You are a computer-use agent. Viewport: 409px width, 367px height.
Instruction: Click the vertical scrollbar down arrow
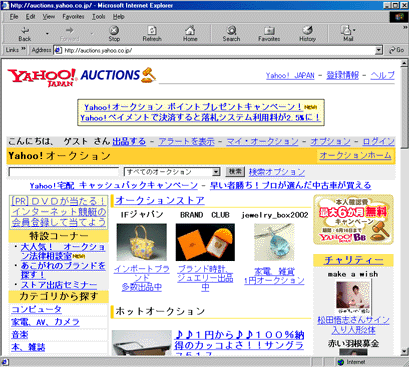(404, 351)
